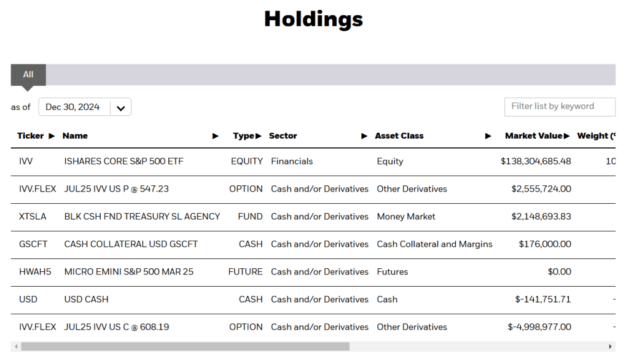Sort by Asset Class arrow icon
Screen dimensions: 629x364
pos(488,136)
